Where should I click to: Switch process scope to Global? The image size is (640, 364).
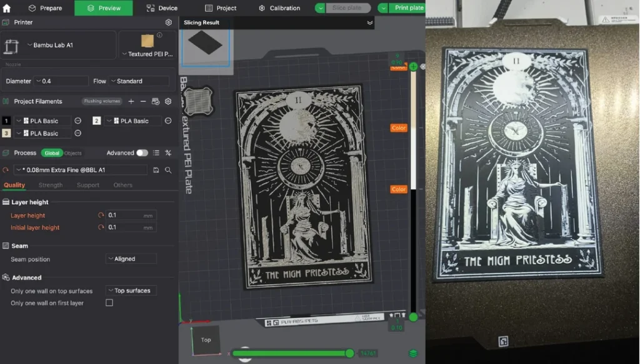coord(51,153)
